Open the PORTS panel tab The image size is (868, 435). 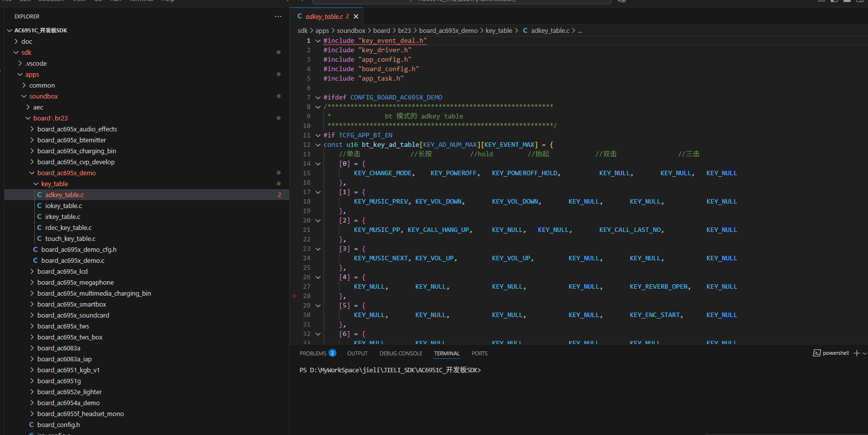(x=479, y=353)
